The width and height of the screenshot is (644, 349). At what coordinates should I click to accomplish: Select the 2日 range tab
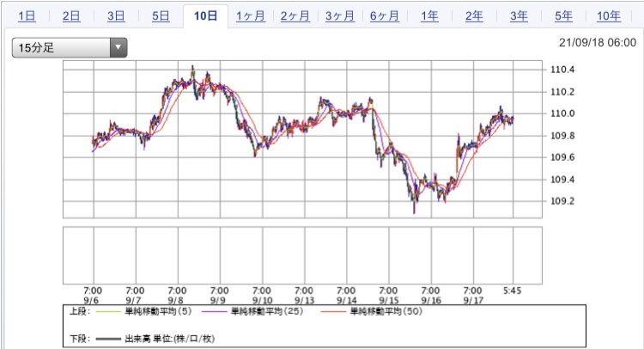point(71,16)
